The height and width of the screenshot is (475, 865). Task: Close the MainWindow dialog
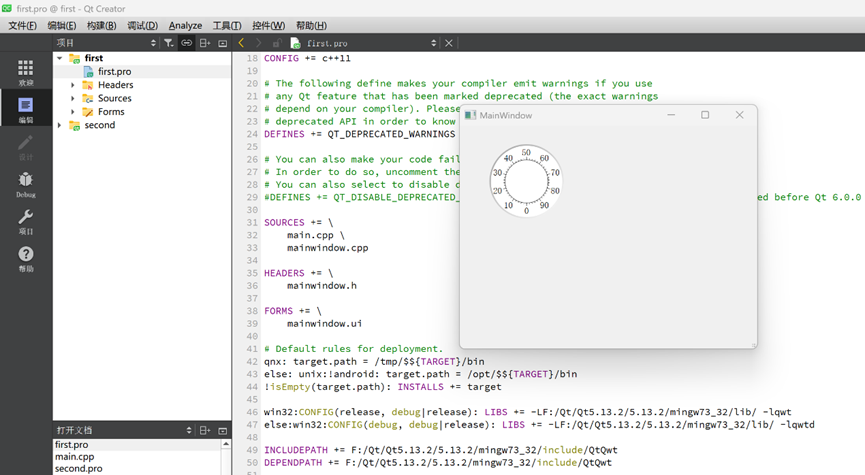[x=740, y=115]
